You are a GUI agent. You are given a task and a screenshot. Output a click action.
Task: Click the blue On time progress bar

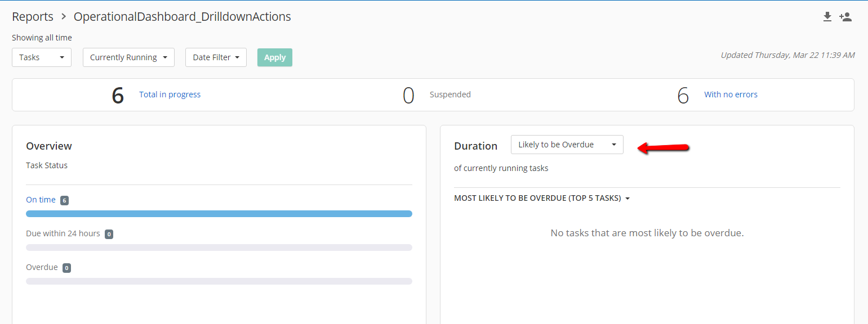(219, 214)
